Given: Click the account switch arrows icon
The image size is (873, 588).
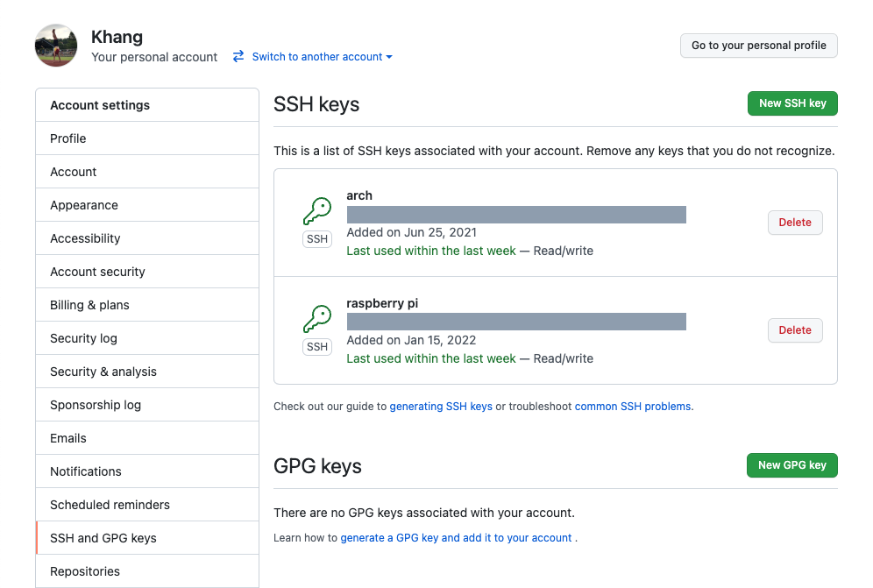Looking at the screenshot, I should click(x=238, y=56).
